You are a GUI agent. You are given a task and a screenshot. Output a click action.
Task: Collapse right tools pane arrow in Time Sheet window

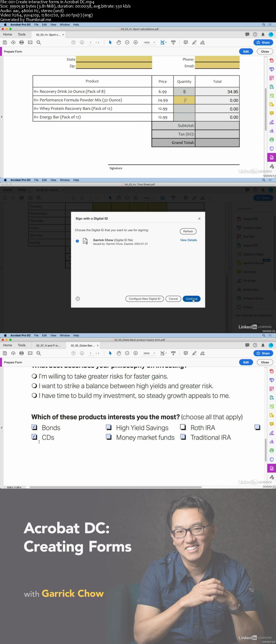[x=230, y=268]
